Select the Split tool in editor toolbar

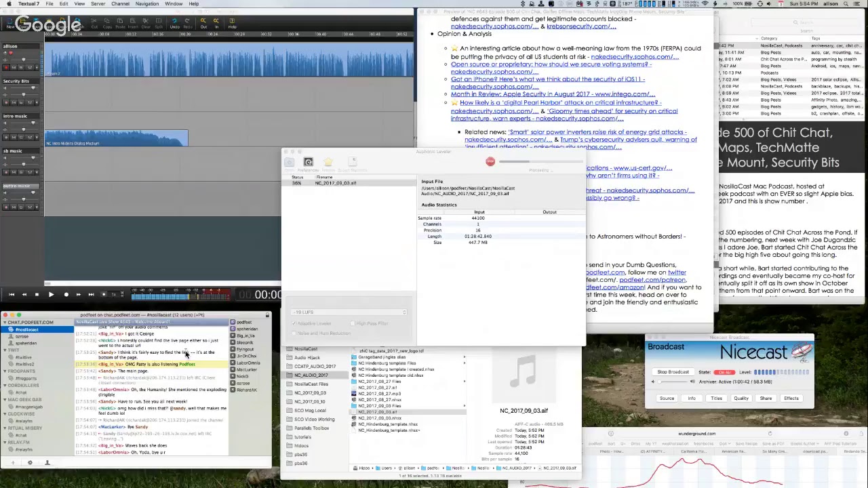point(160,22)
